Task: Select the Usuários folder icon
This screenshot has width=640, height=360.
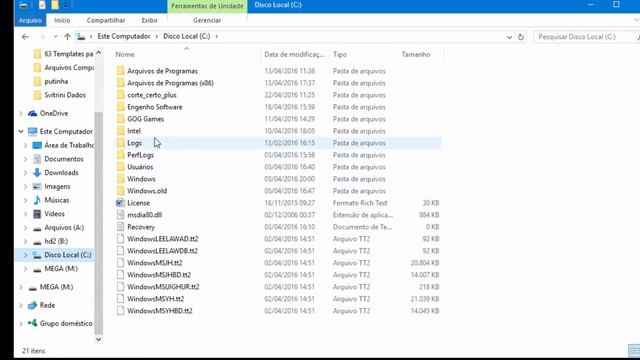Action: coord(120,167)
